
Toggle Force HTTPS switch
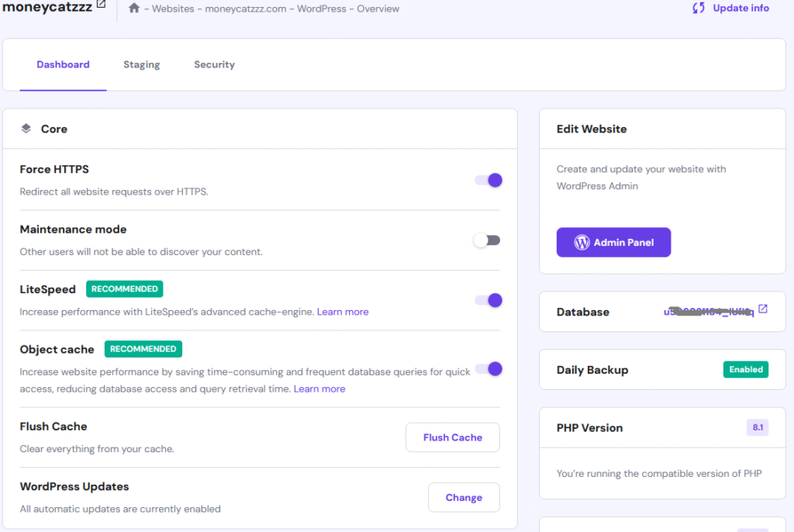488,181
